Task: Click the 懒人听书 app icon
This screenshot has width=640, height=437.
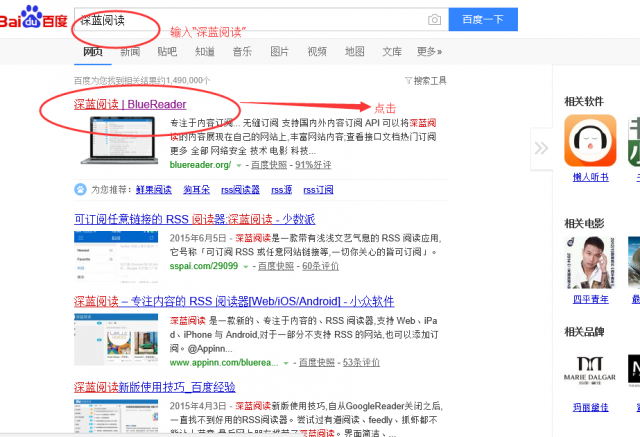Action: click(x=590, y=140)
